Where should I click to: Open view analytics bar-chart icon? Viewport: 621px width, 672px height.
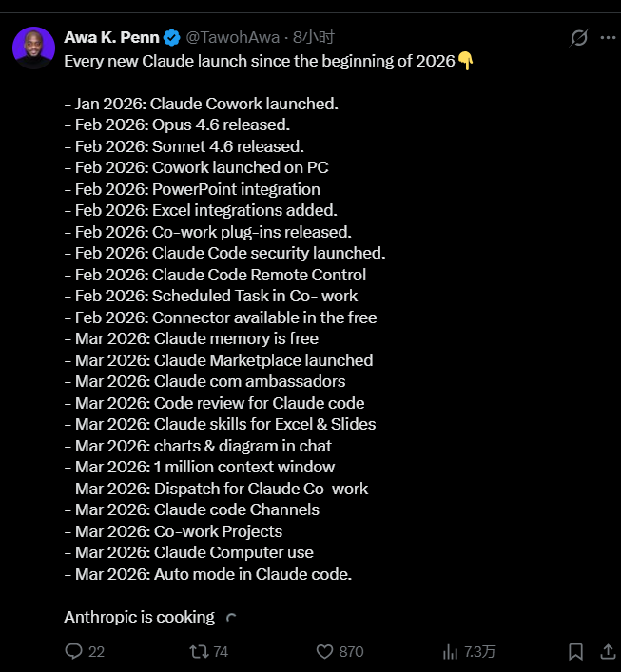[450, 651]
